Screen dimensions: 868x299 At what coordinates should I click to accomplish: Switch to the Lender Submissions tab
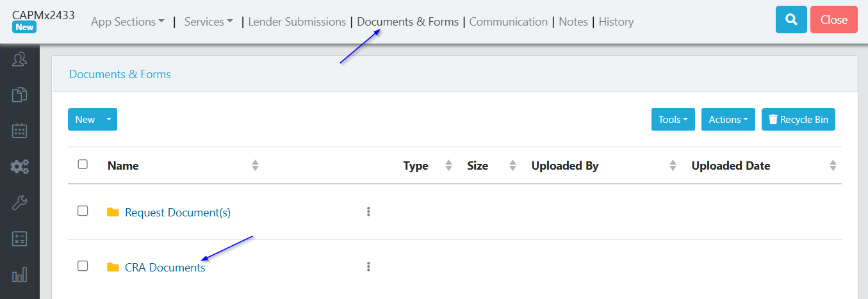pyautogui.click(x=297, y=22)
